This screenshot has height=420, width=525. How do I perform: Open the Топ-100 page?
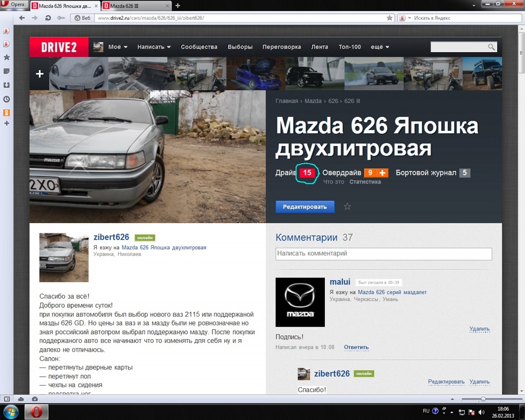pos(349,47)
